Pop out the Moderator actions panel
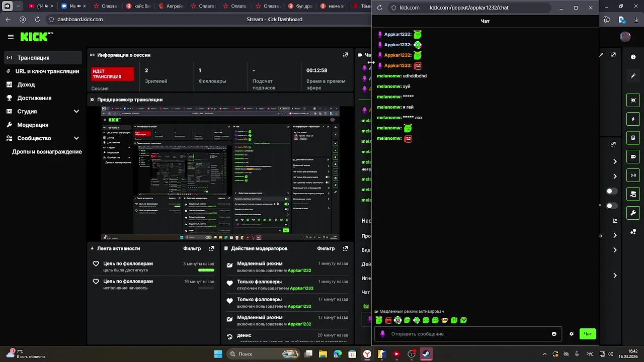 pyautogui.click(x=345, y=248)
